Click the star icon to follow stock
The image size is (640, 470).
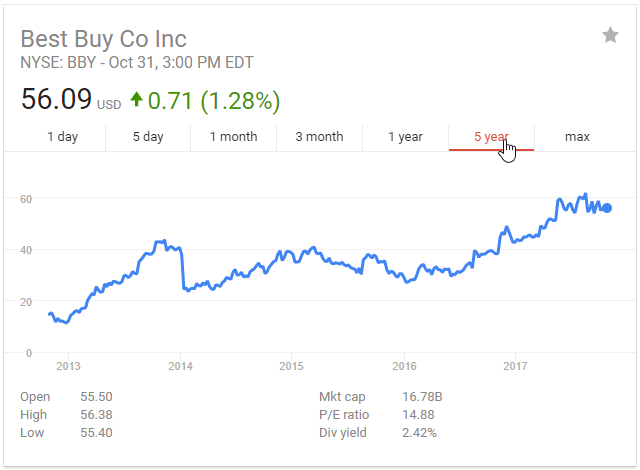tap(610, 35)
